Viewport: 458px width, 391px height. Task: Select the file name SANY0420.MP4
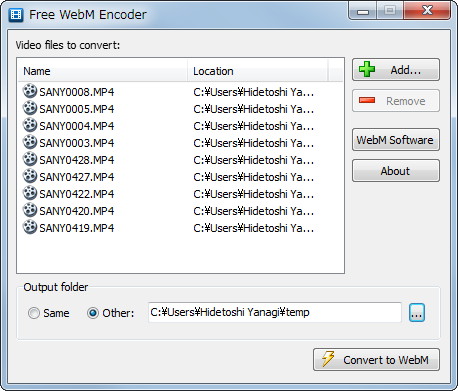pos(77,211)
